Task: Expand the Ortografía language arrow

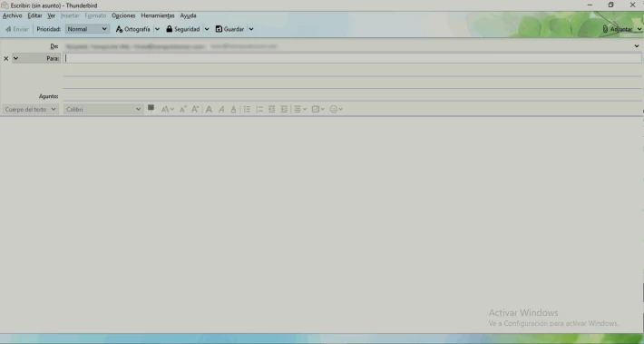Action: [157, 29]
